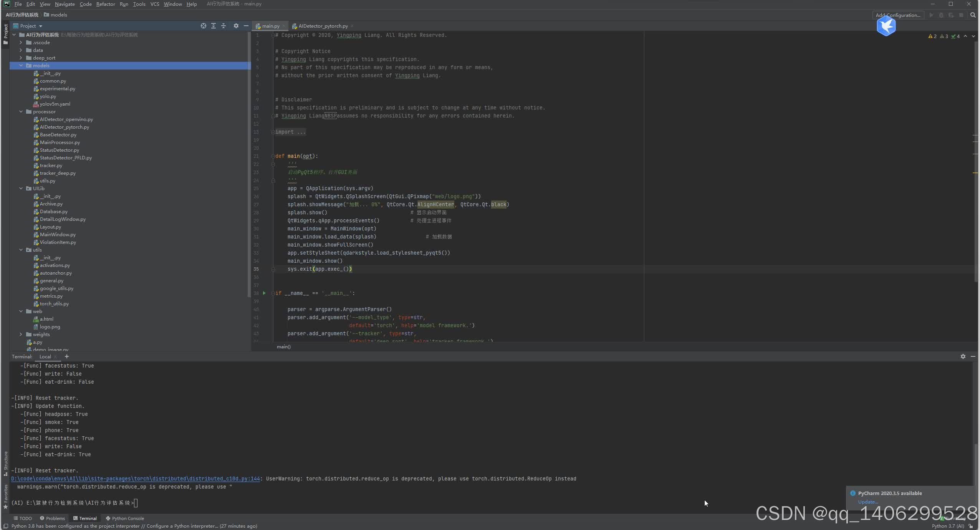The image size is (980, 530).
Task: Click the locate file crosshair icon
Action: click(203, 26)
